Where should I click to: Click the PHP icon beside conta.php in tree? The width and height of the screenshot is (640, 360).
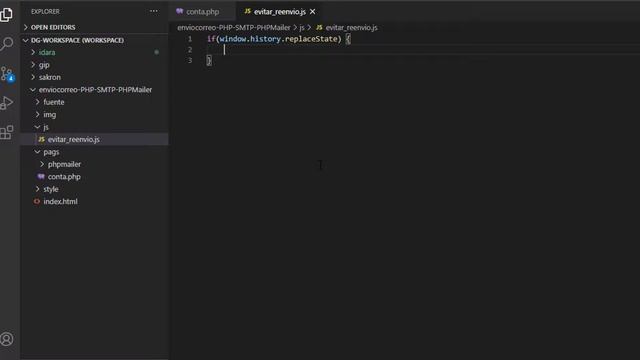[41, 176]
